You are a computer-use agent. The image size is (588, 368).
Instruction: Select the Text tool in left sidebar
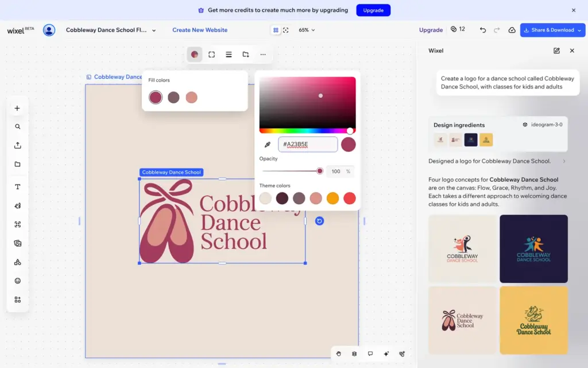click(x=18, y=187)
